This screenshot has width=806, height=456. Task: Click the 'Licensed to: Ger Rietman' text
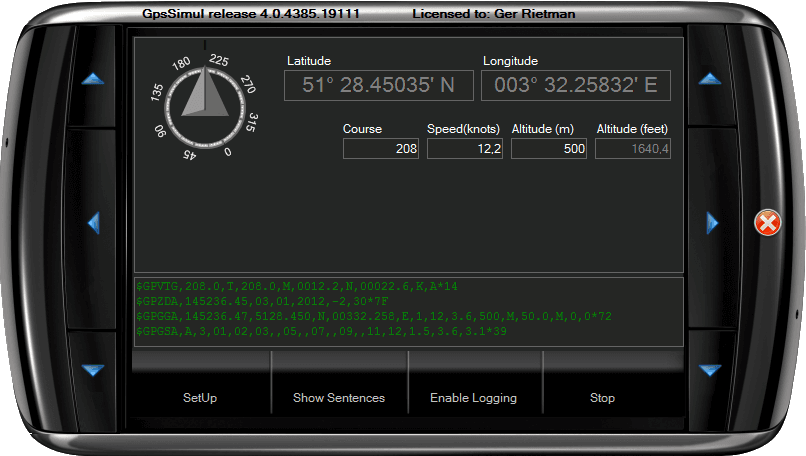(493, 13)
